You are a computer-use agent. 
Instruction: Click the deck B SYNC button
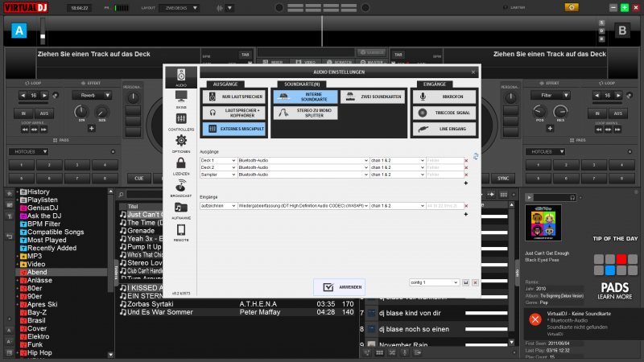[503, 179]
